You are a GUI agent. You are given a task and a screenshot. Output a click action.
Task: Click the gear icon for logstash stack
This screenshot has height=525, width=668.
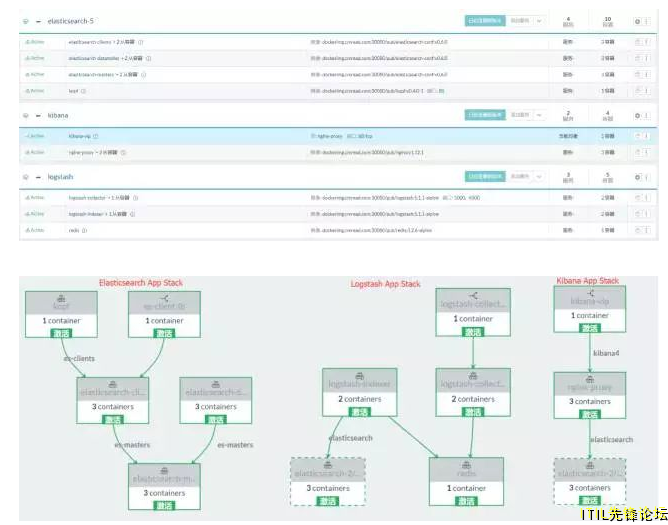[637, 177]
